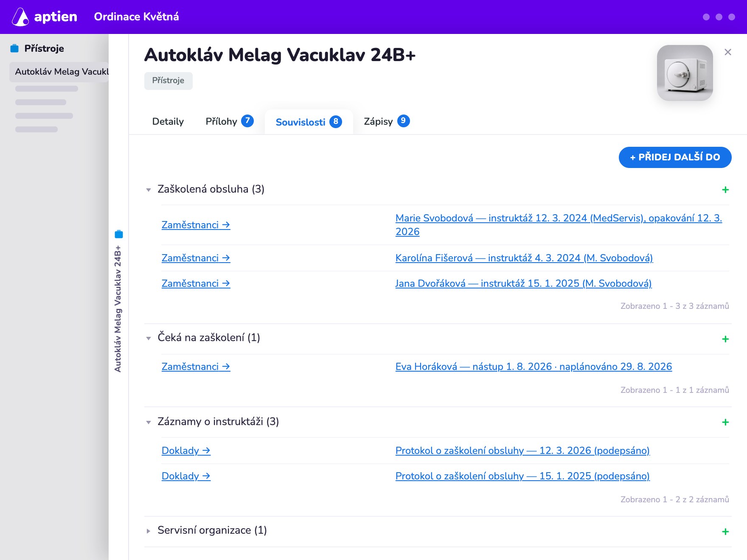Click the briefcase icon above vertical title
Image resolution: width=747 pixels, height=560 pixels.
coord(119,234)
